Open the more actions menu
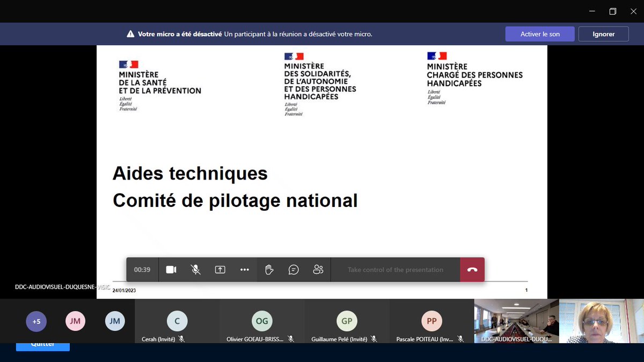 coord(244,269)
